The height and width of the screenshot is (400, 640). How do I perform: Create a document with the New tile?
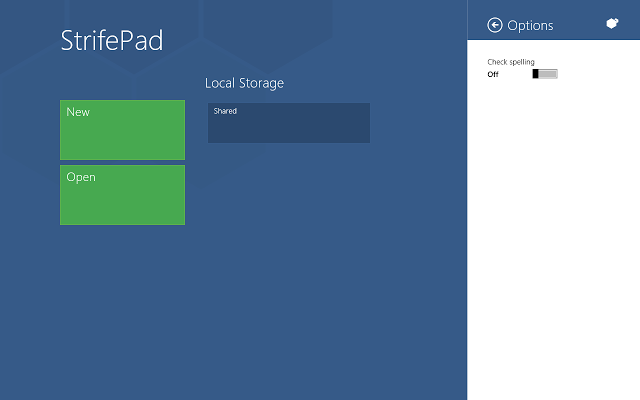122,130
